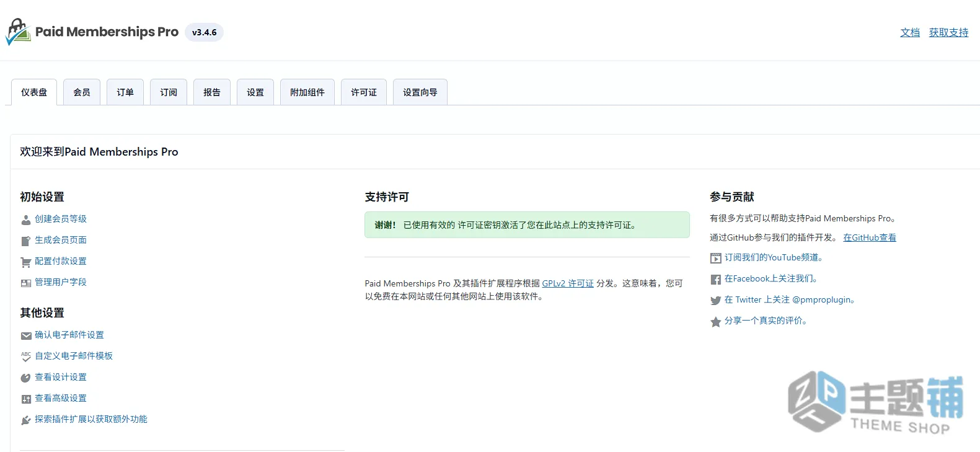Open the 在Facebook上关注我们 link
Image resolution: width=980 pixels, height=452 pixels.
771,278
